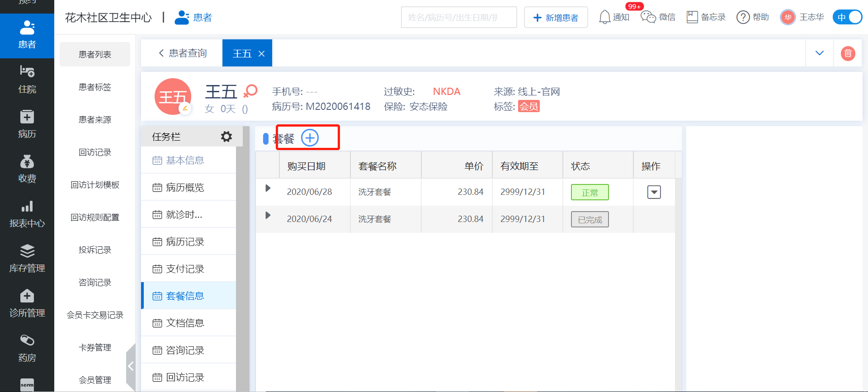Open 患者标签 in the side menu
Image resolution: width=868 pixels, height=392 pixels.
[95, 87]
